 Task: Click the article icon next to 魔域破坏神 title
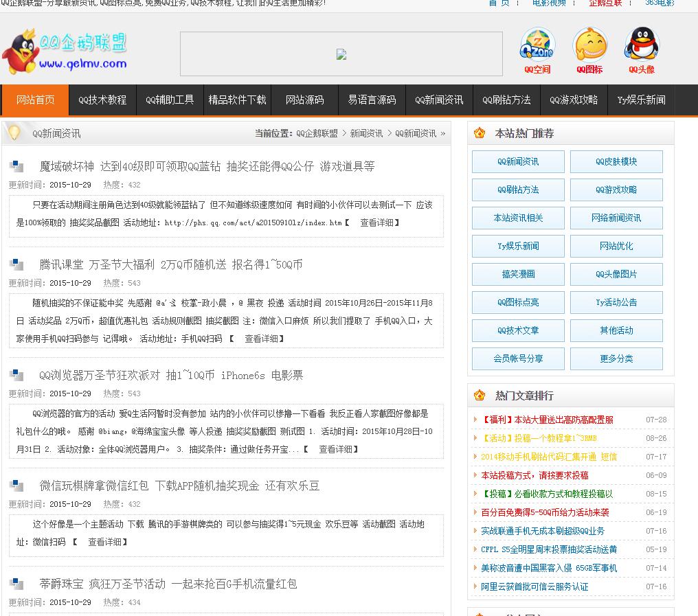(x=17, y=166)
